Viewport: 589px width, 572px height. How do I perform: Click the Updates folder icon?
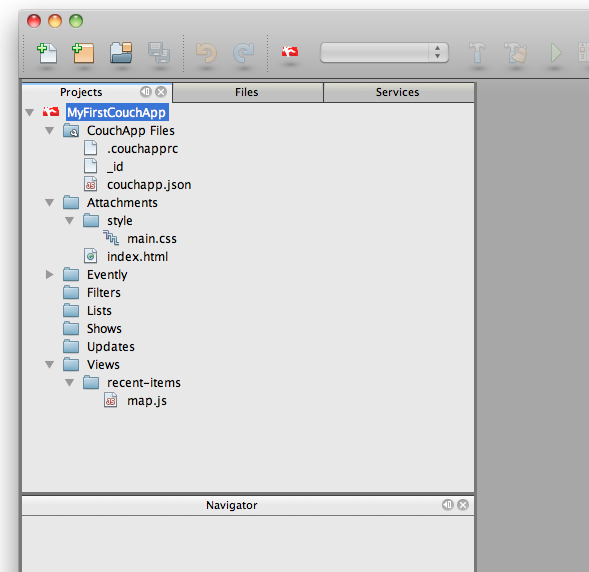(71, 346)
